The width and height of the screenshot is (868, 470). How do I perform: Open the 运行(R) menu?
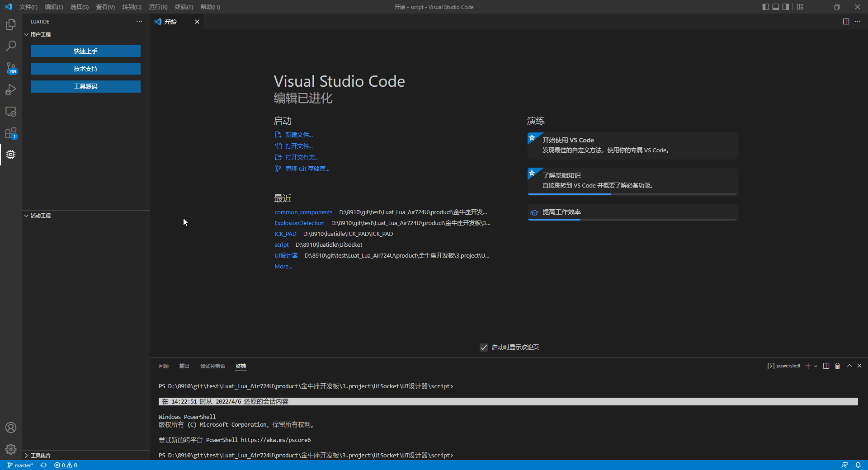coord(158,7)
